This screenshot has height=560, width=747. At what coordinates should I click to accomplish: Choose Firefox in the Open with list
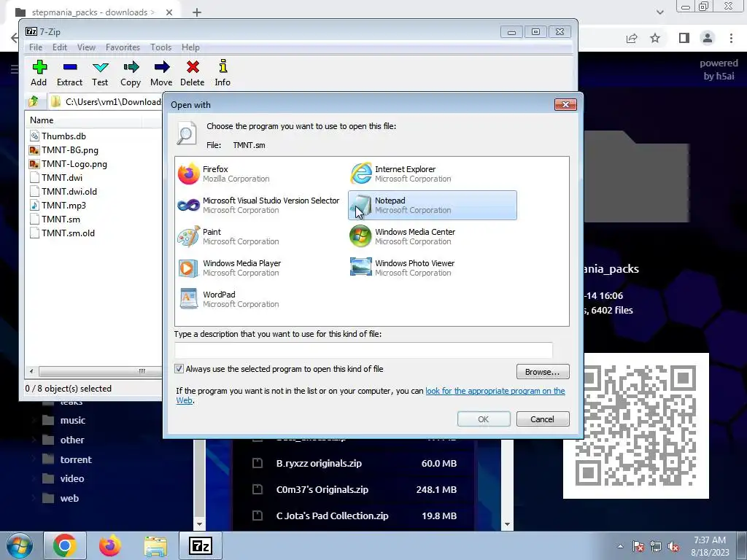point(261,174)
